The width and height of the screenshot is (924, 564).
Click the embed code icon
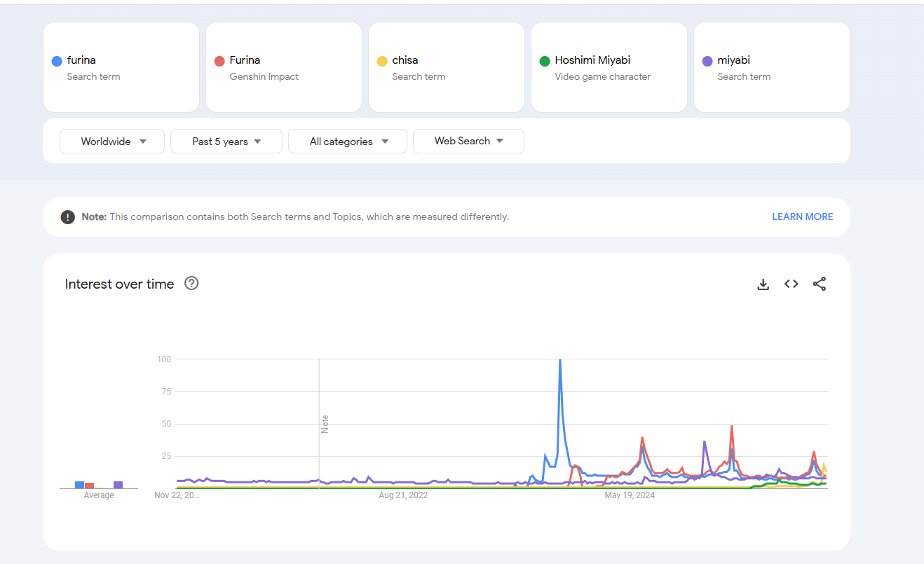(x=791, y=284)
